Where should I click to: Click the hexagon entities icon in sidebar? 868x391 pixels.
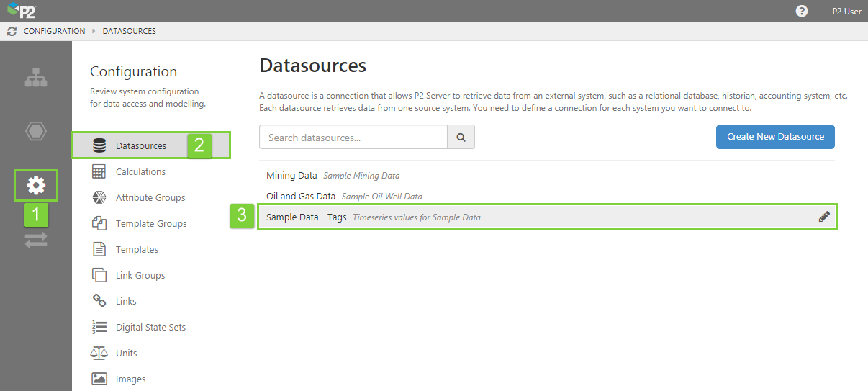35,131
